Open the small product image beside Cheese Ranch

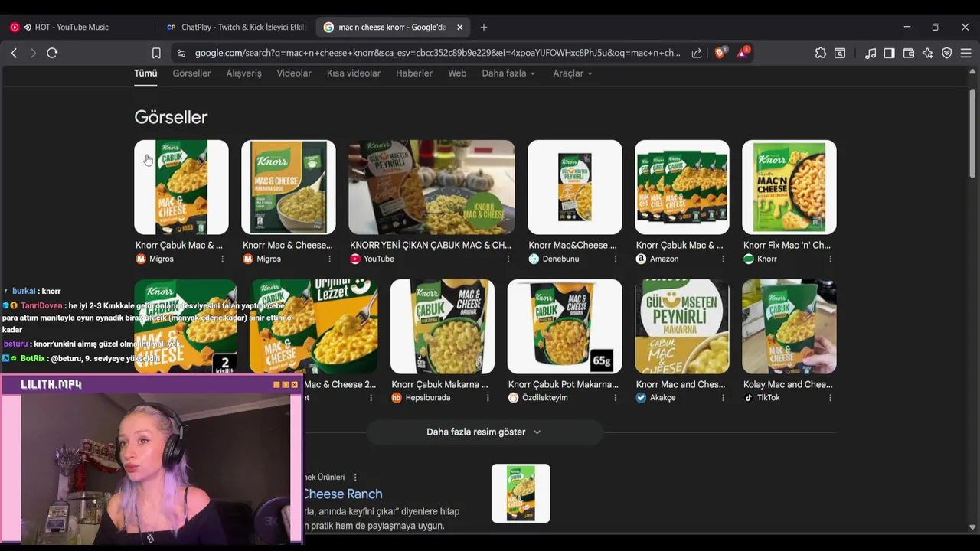[x=521, y=494]
